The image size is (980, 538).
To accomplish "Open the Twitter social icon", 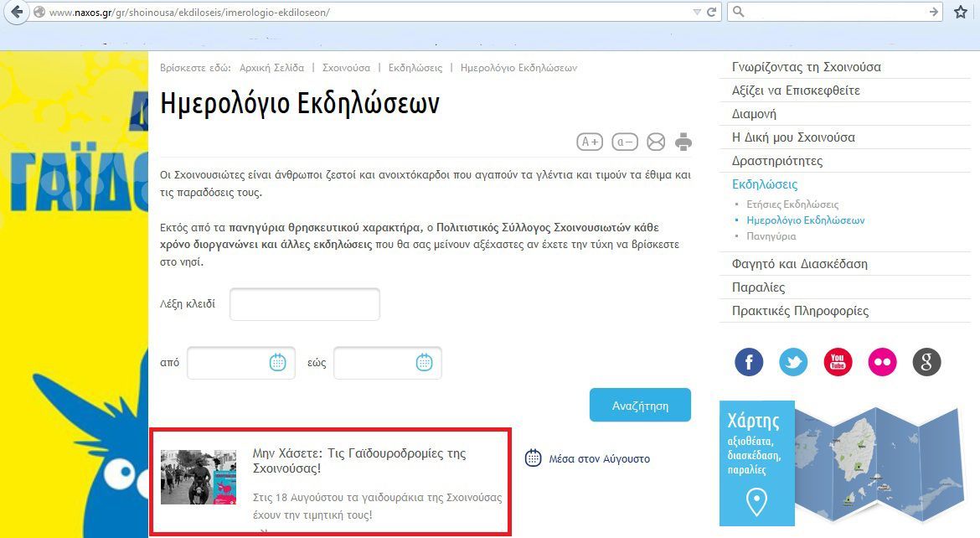I will (793, 362).
